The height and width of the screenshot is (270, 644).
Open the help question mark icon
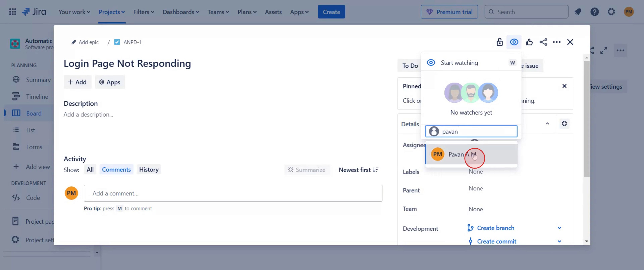594,12
